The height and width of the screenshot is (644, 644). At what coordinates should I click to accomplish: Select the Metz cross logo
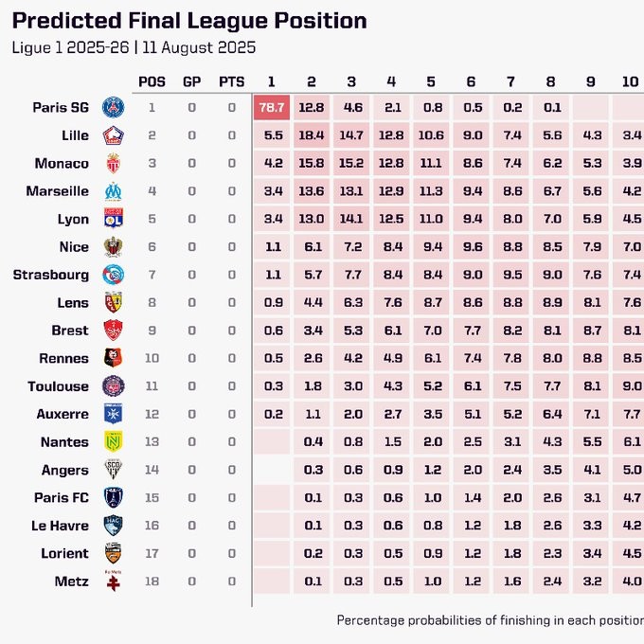coord(113,581)
